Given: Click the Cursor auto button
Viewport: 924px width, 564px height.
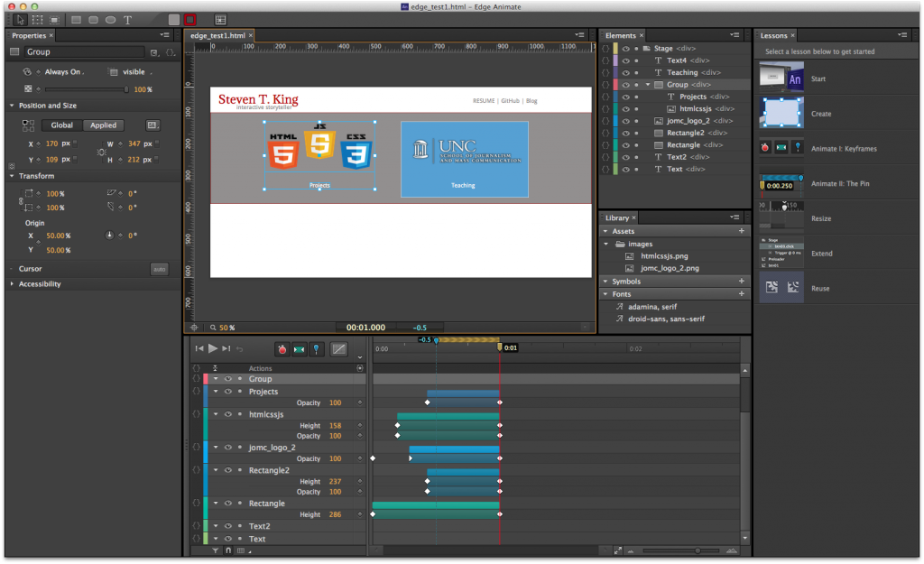Looking at the screenshot, I should (159, 269).
